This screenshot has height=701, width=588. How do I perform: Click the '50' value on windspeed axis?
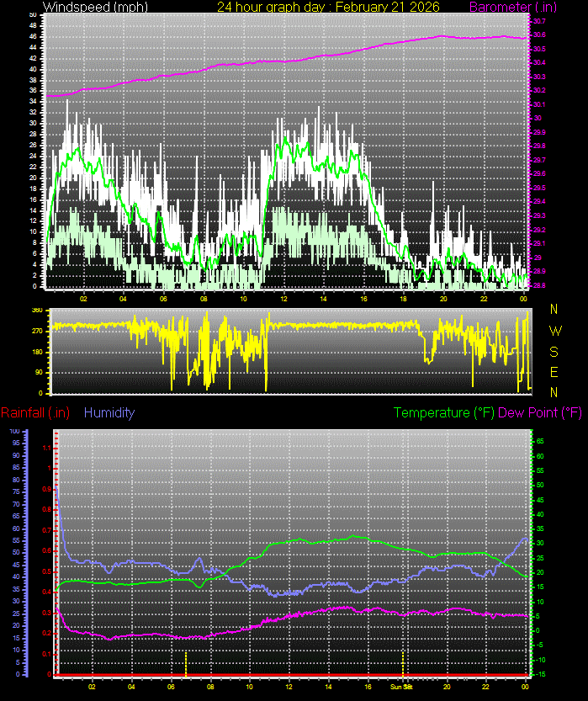point(31,15)
